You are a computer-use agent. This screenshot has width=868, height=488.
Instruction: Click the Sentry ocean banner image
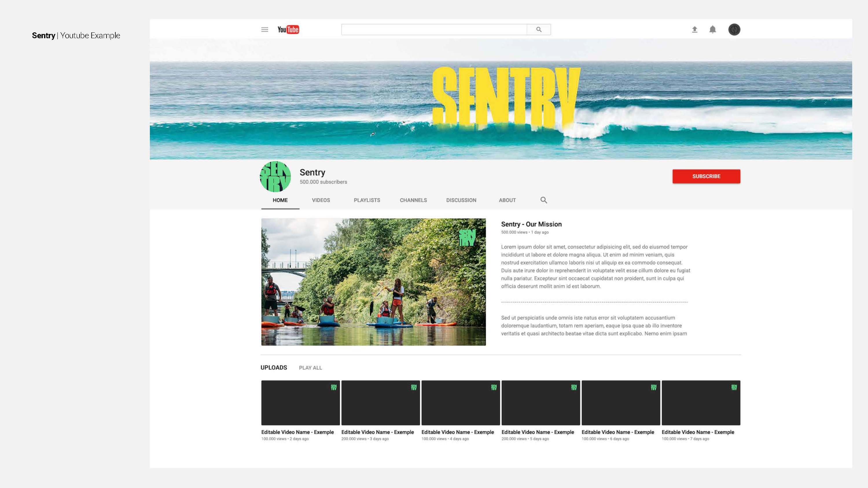(x=501, y=99)
